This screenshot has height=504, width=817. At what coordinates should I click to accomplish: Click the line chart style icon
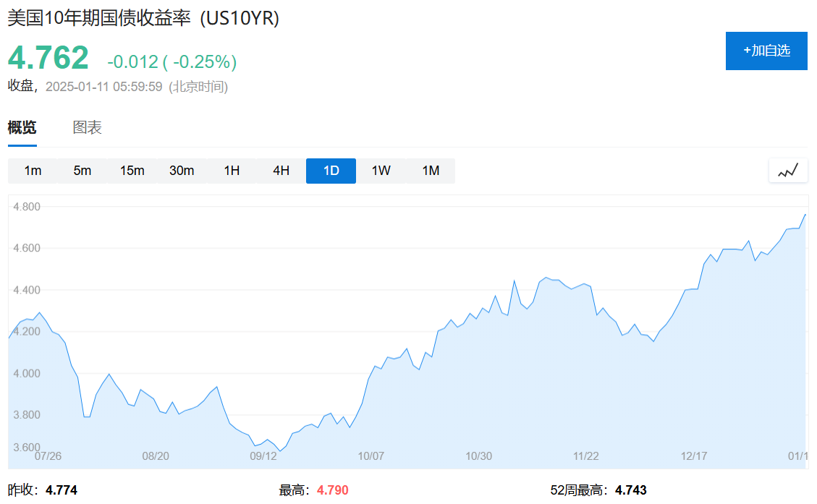pos(787,171)
